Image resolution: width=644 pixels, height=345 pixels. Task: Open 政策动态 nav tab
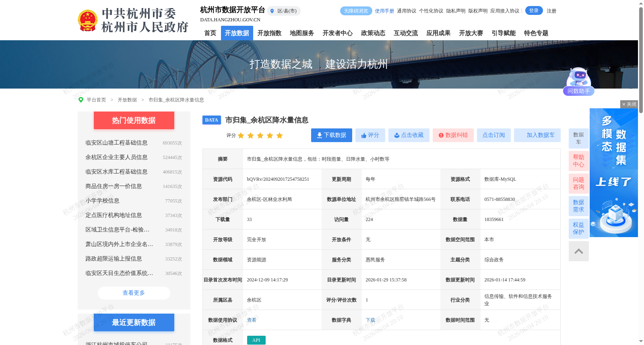click(x=373, y=33)
